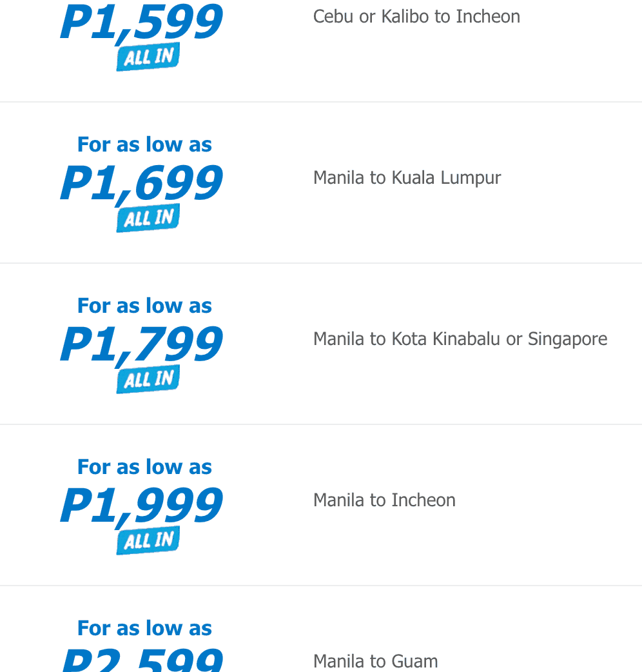The height and width of the screenshot is (672, 642).
Task: Select the P1,699 fare price
Action: coord(142,183)
